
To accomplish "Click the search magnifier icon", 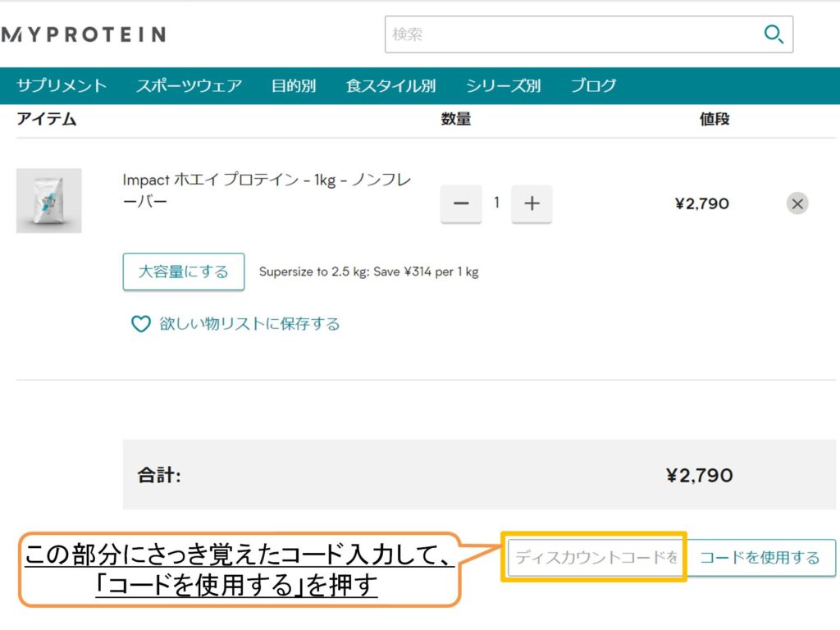I will (x=773, y=34).
